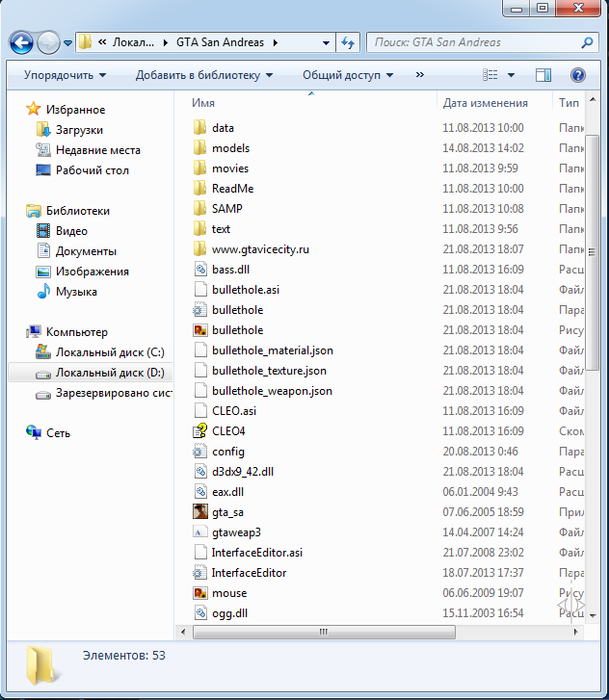Select the bullethole.asi file icon
The image size is (609, 700).
200,290
